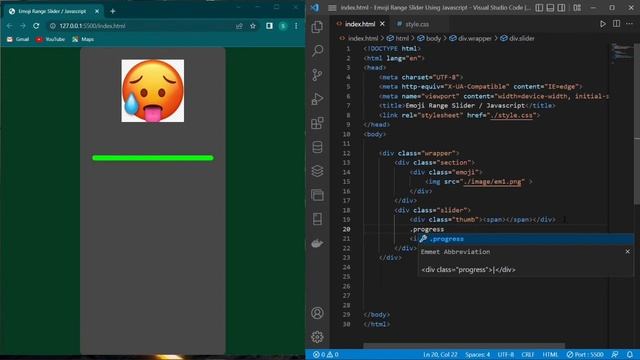The image size is (640, 360).
Task: Open the Chrome profile avatar
Action: pyautogui.click(x=283, y=26)
